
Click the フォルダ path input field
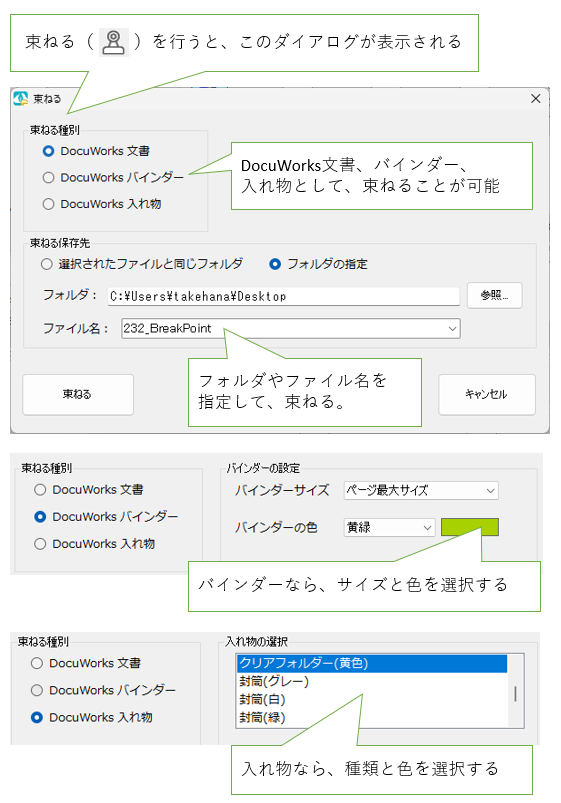point(284,296)
